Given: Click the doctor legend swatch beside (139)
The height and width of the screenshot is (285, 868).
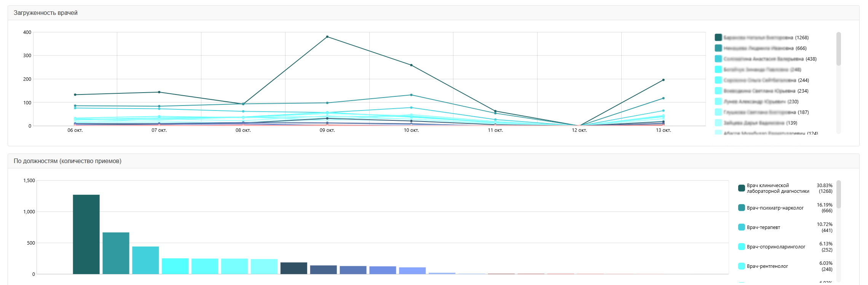Looking at the screenshot, I should pos(718,123).
